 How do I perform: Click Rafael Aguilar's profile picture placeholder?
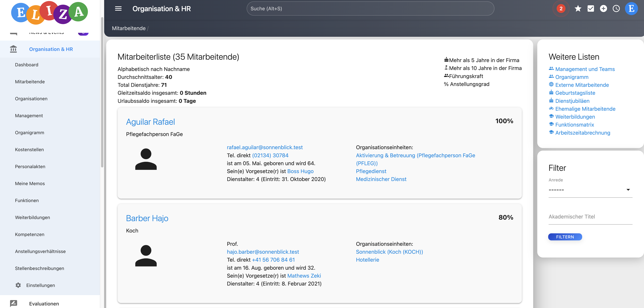coord(146,159)
